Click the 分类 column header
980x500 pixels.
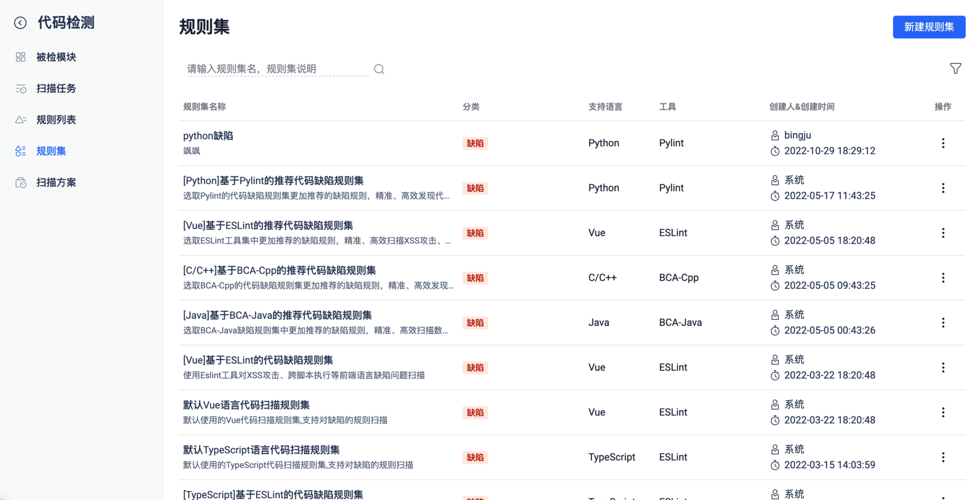point(471,107)
